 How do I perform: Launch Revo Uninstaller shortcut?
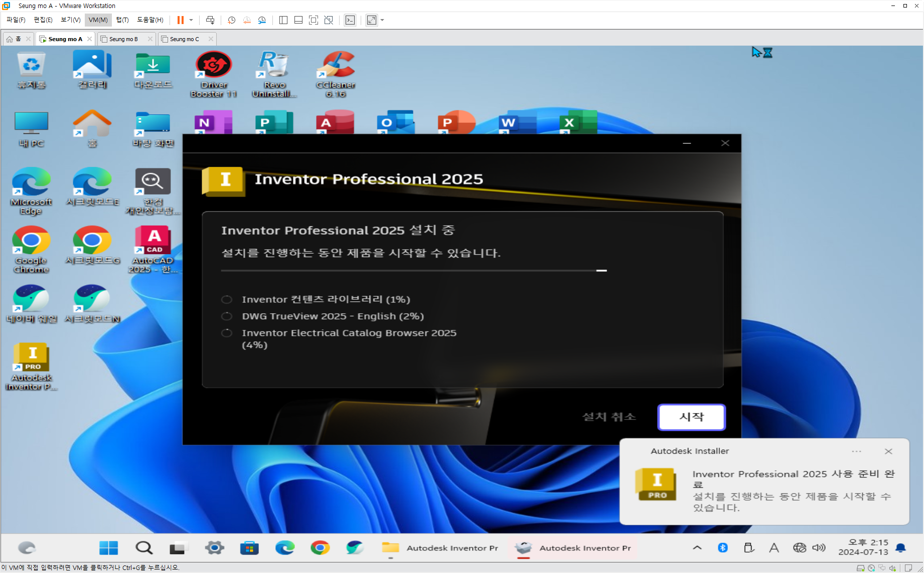pyautogui.click(x=274, y=74)
